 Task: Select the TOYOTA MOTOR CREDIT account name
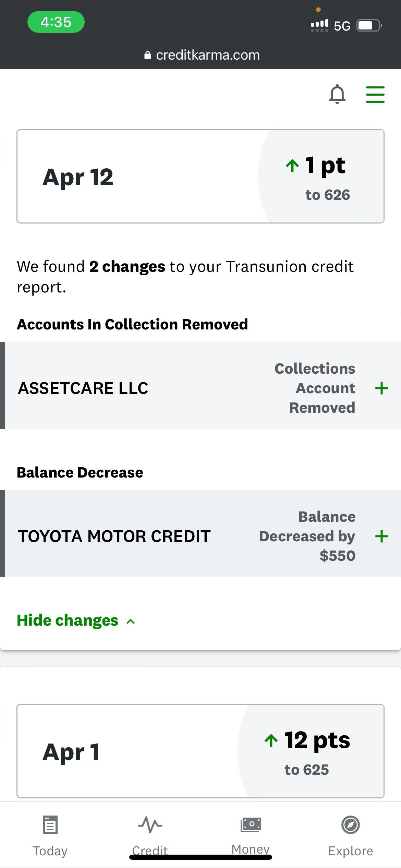click(114, 536)
